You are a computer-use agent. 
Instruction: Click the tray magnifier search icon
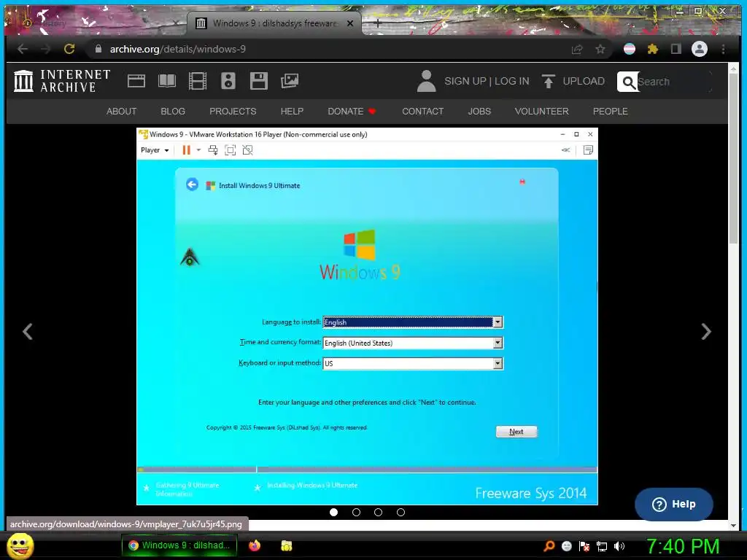pyautogui.click(x=549, y=545)
